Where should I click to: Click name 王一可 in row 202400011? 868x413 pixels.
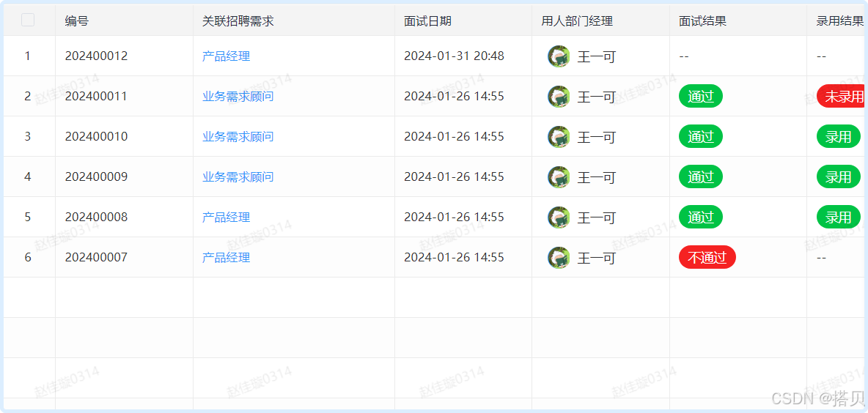click(x=597, y=97)
